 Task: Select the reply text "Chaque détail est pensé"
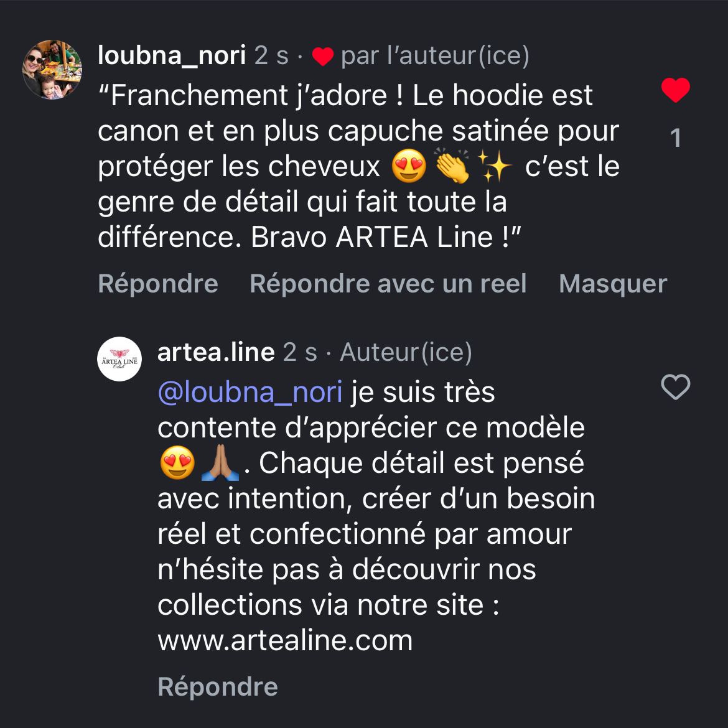coord(421,464)
